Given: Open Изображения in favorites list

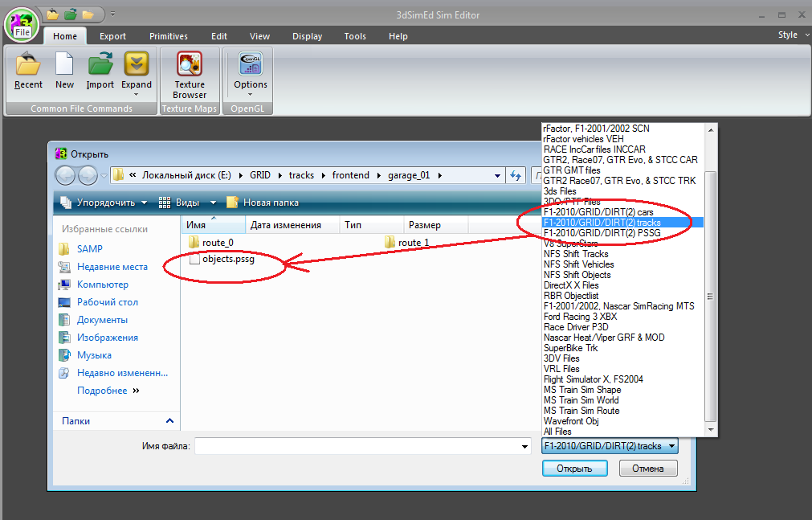Looking at the screenshot, I should [x=107, y=338].
